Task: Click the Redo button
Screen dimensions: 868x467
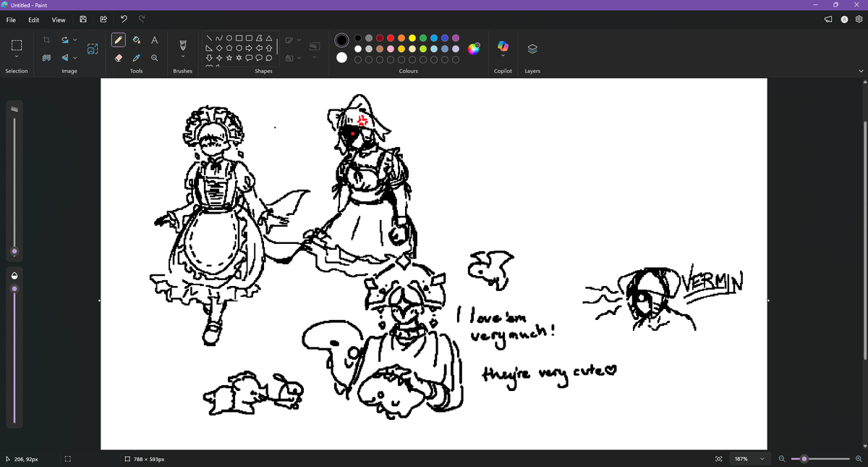Action: [142, 20]
